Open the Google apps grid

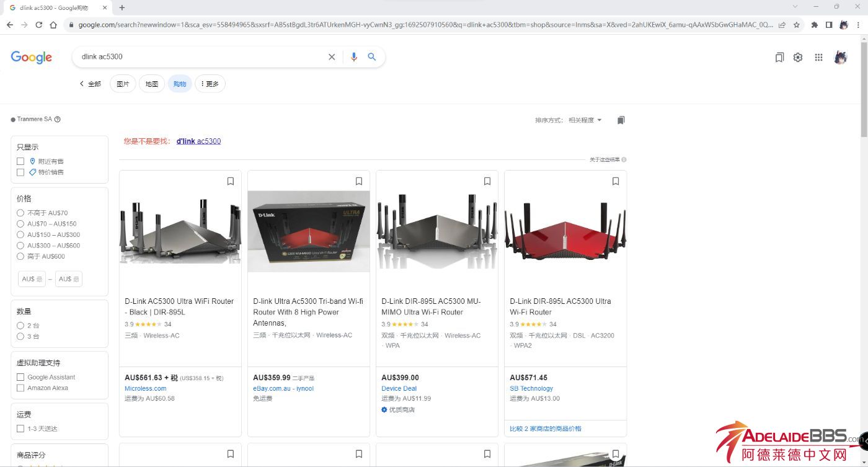[818, 58]
